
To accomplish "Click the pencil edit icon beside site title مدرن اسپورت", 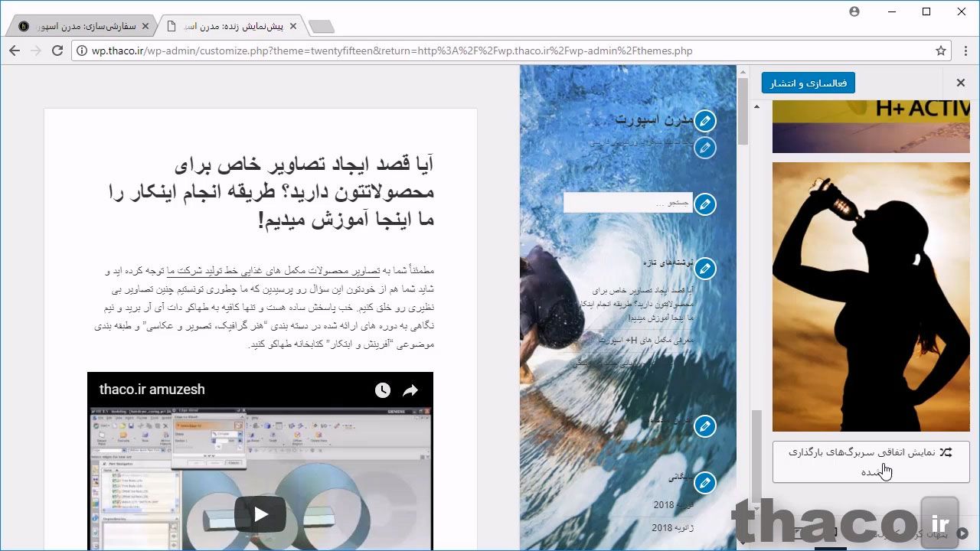I will coord(704,121).
